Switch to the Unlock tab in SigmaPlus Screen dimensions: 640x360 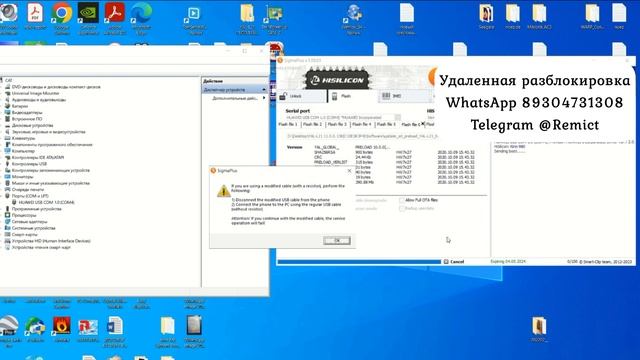point(302,96)
